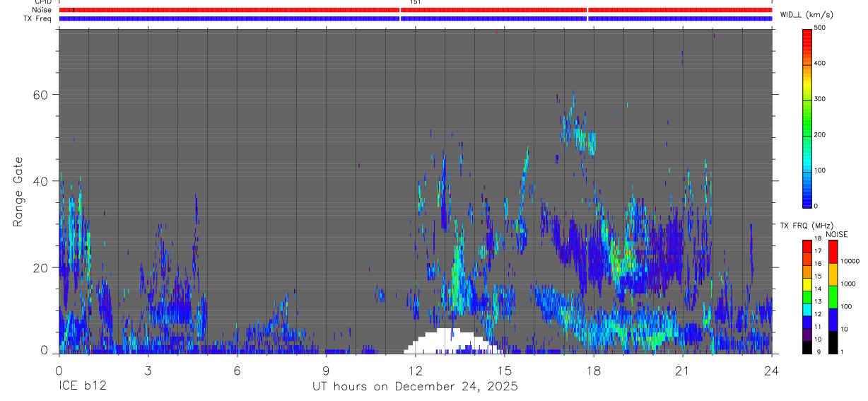
Task: Click the 10000 noise scale label
Action: [x=849, y=261]
